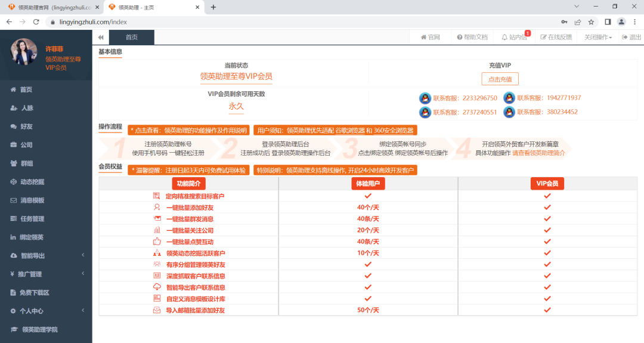This screenshot has width=644, height=343.
Task: Click the 体验用户 column header
Action: coord(368,184)
